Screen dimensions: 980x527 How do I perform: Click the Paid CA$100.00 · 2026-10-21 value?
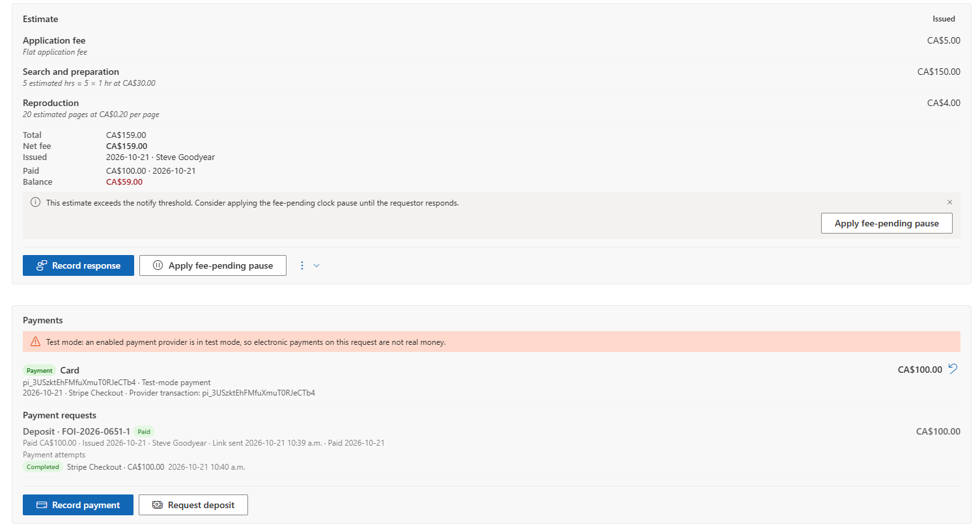pyautogui.click(x=151, y=170)
